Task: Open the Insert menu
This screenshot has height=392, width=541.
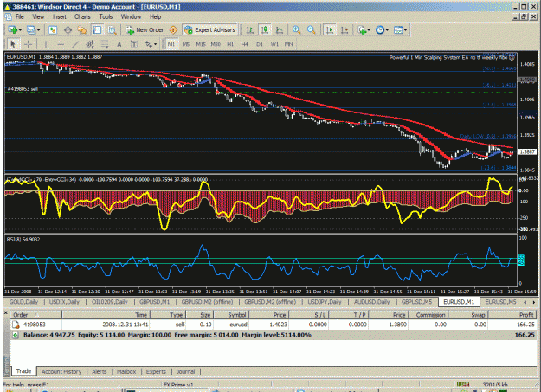Action: tap(60, 16)
